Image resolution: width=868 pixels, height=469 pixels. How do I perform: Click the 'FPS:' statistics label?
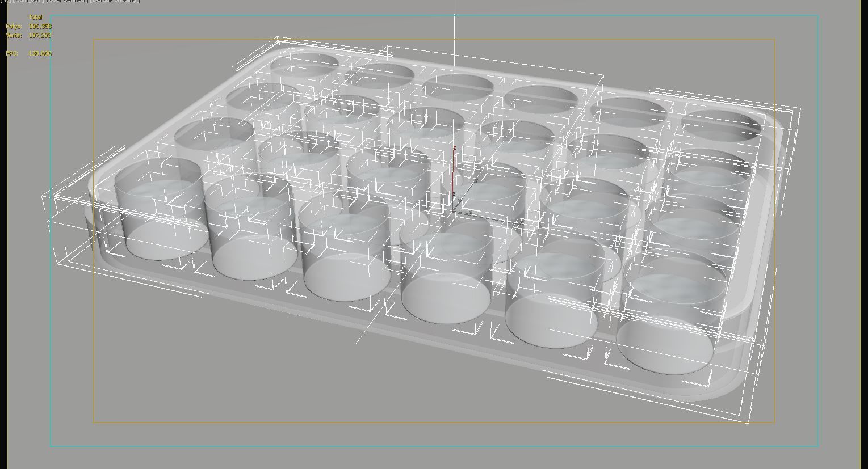coord(12,53)
